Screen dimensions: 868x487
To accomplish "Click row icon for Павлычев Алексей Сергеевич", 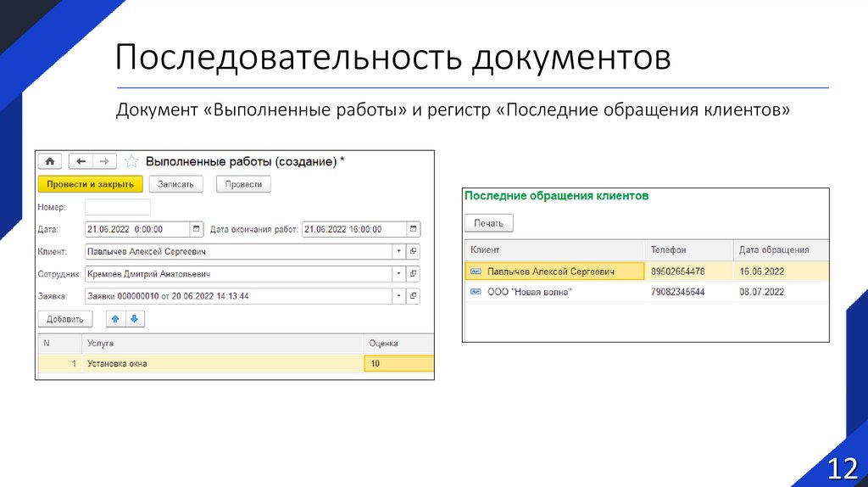I will point(476,271).
